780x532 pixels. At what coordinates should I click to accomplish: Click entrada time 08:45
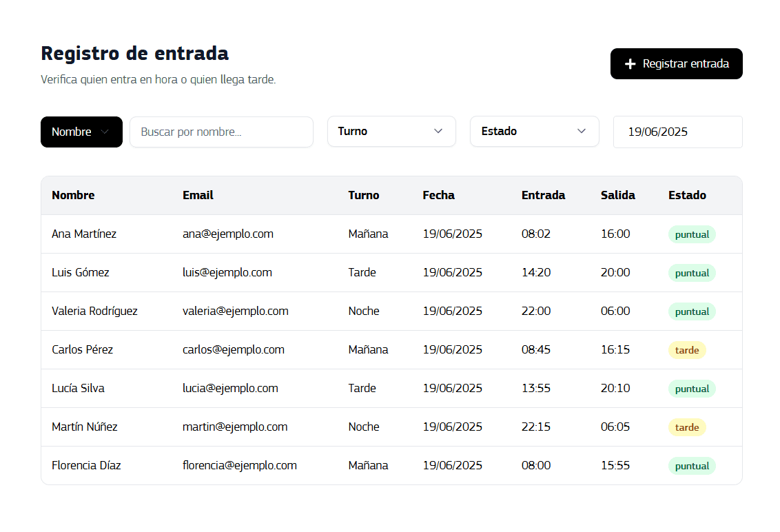(x=536, y=350)
